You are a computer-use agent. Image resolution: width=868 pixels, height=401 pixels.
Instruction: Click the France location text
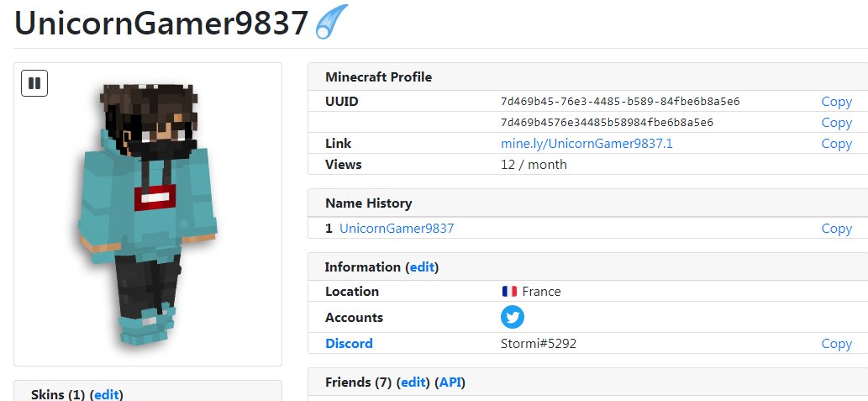pyautogui.click(x=541, y=292)
